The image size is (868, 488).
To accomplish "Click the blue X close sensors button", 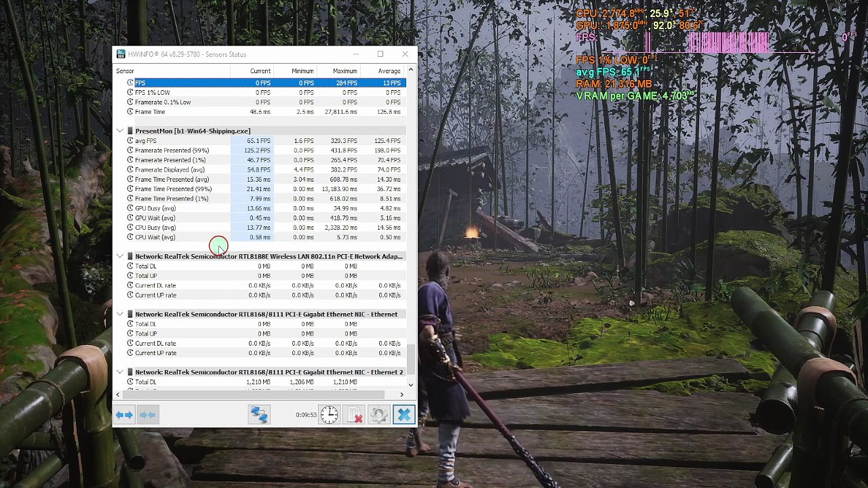I will pyautogui.click(x=404, y=415).
